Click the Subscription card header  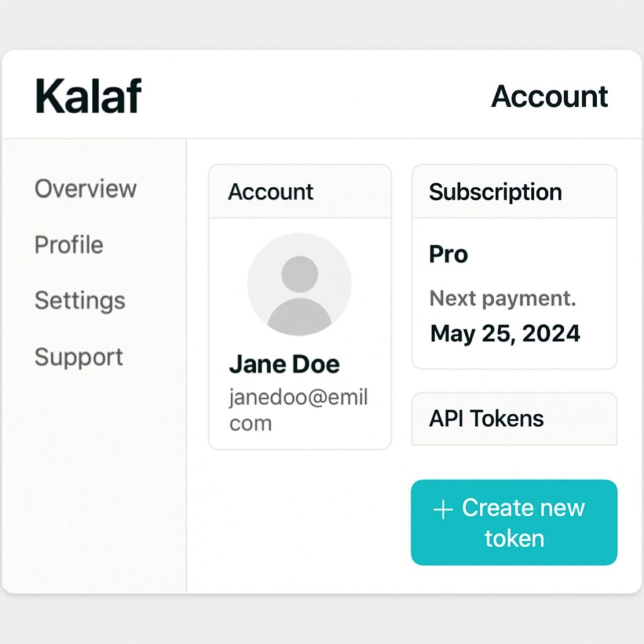pos(514,191)
